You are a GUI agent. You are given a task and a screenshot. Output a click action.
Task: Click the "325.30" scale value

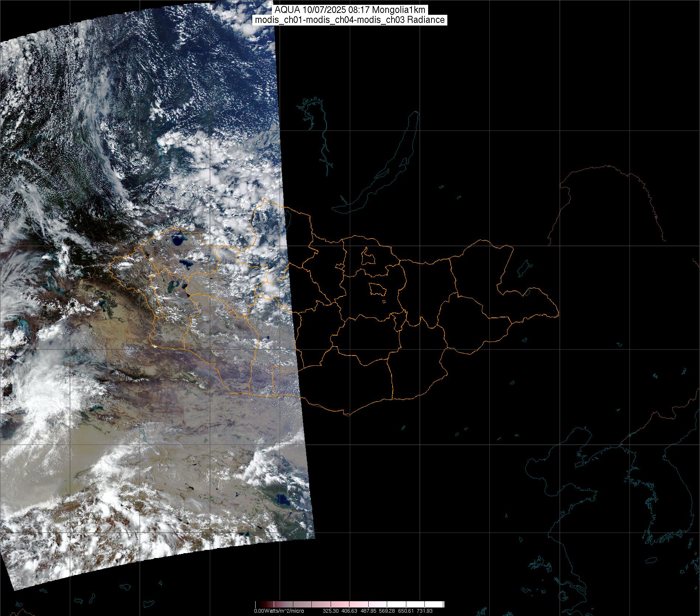pyautogui.click(x=331, y=611)
